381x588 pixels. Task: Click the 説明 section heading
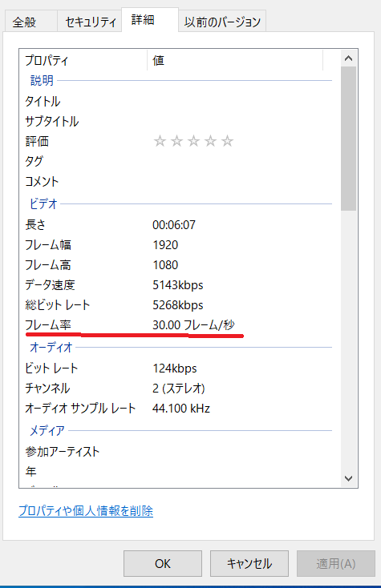[x=42, y=80]
